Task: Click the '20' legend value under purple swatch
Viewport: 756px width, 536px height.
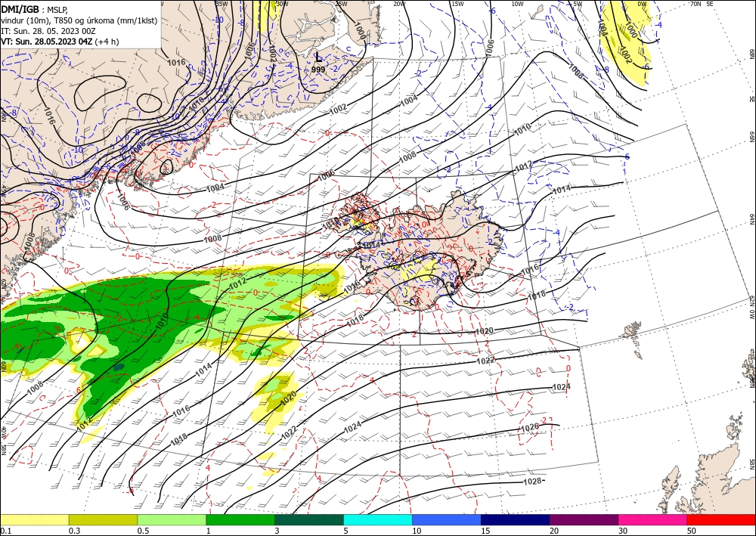Action: coord(554,531)
